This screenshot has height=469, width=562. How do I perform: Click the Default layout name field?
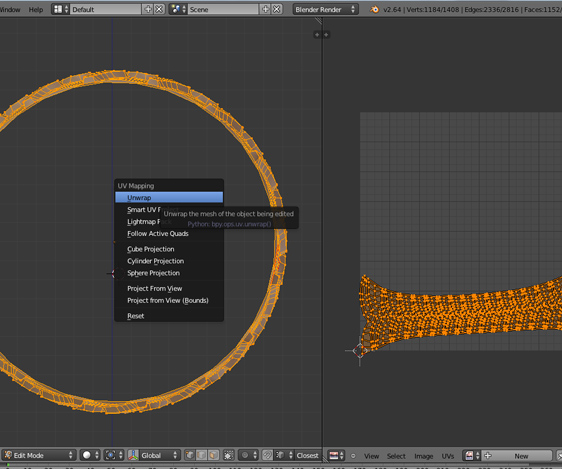point(106,9)
